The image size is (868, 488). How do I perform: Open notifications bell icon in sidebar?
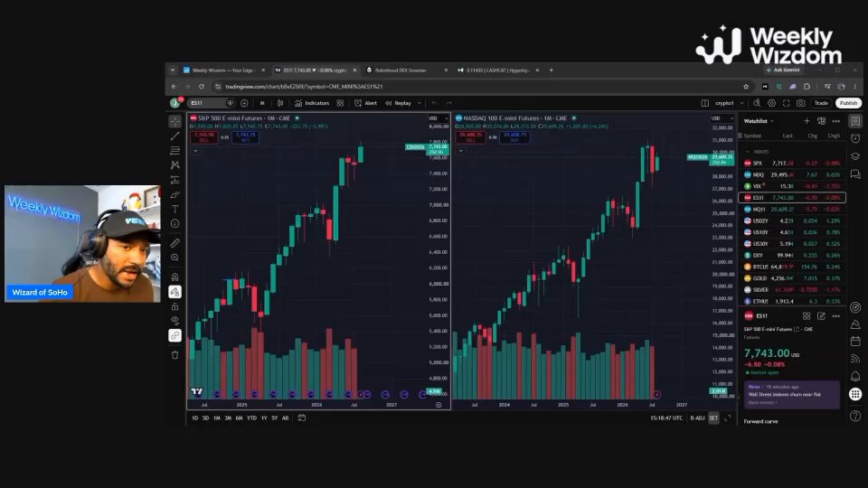[855, 376]
